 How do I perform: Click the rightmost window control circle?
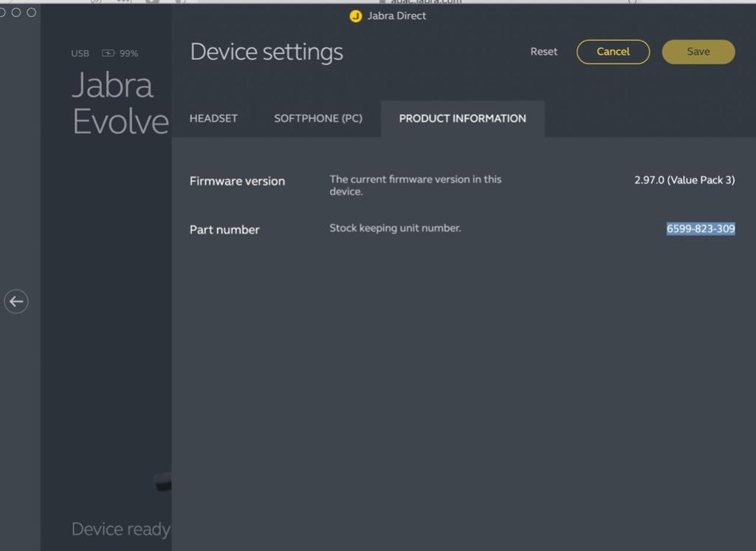pyautogui.click(x=31, y=13)
